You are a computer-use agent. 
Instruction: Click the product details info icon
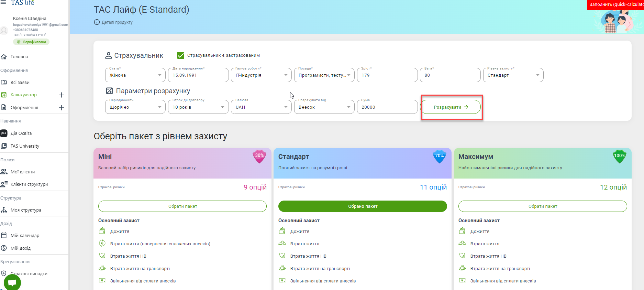click(97, 22)
